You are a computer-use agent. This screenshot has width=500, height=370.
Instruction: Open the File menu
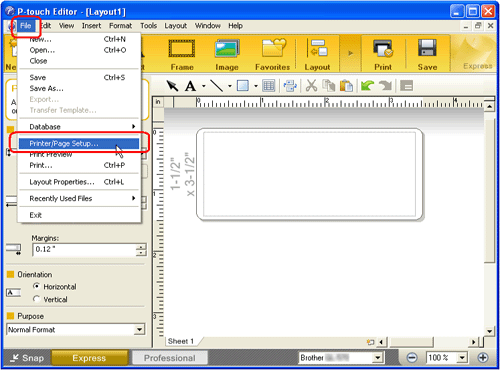click(26, 26)
